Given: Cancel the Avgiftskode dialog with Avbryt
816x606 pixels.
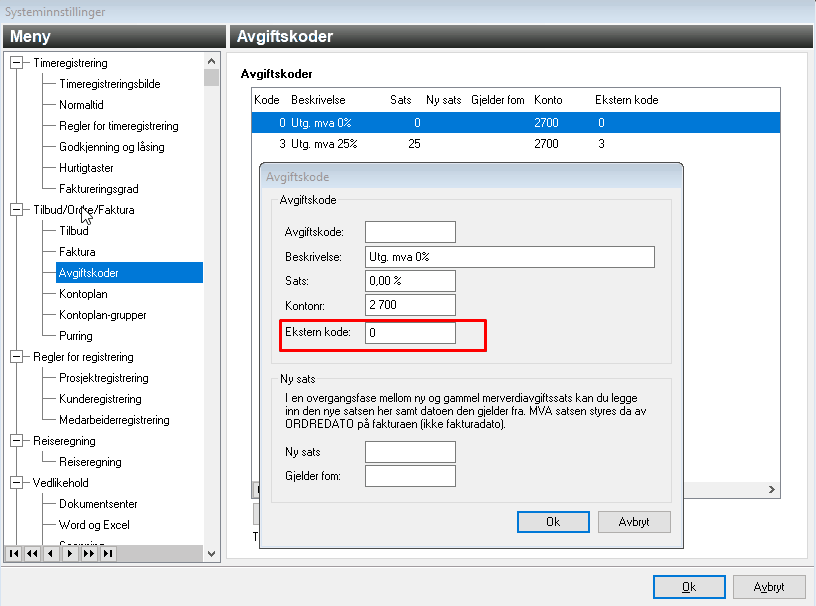Looking at the screenshot, I should pos(634,522).
